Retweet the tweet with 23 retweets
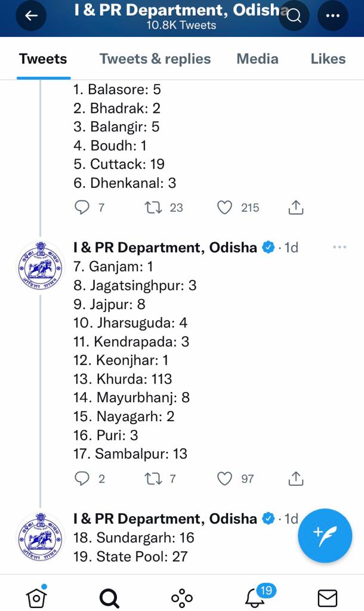Screen dimensions: 364x611 coord(153,208)
